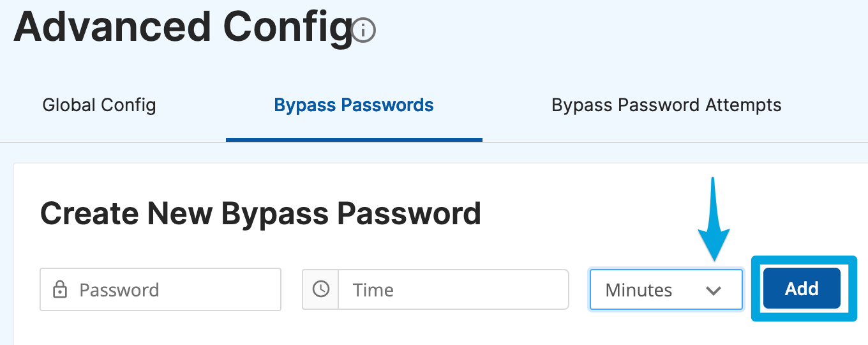Click the Time placeholder text

point(373,290)
